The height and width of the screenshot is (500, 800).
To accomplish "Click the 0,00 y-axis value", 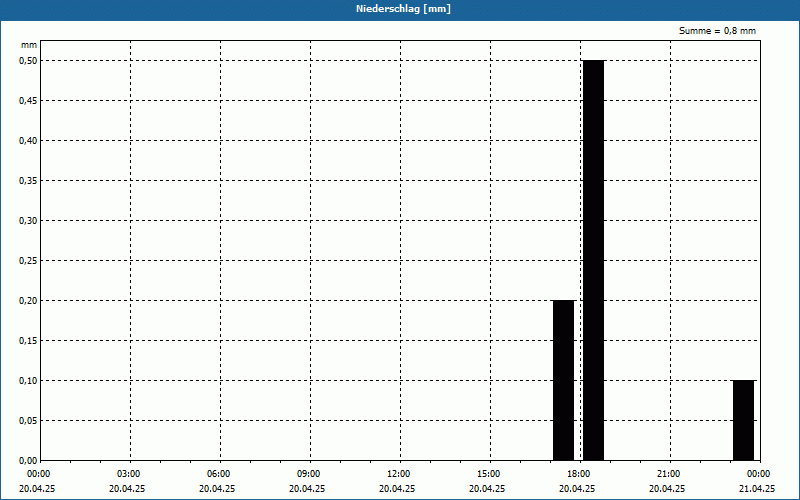I will click(28, 461).
